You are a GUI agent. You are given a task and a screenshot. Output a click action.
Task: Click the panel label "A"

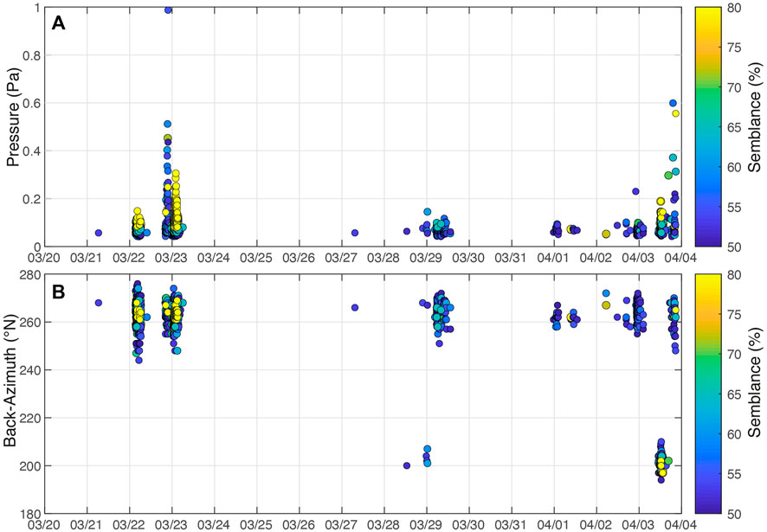(x=59, y=23)
